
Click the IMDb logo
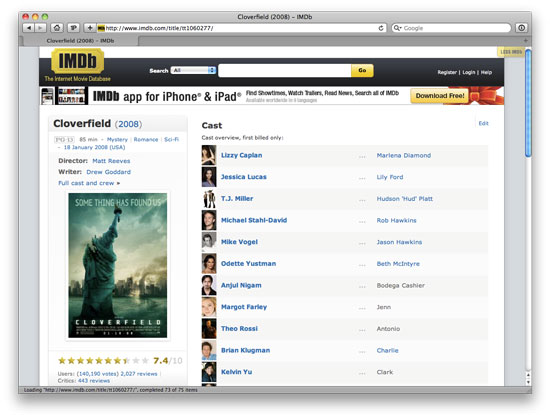pyautogui.click(x=78, y=61)
